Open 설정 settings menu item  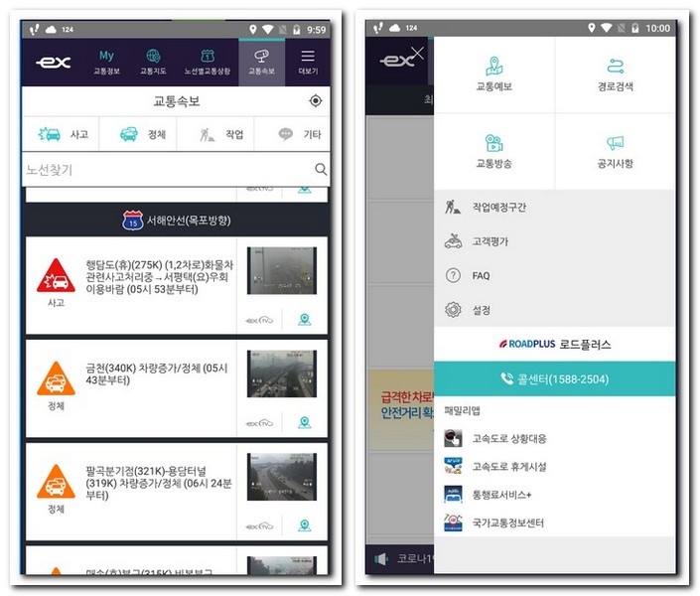(554, 310)
